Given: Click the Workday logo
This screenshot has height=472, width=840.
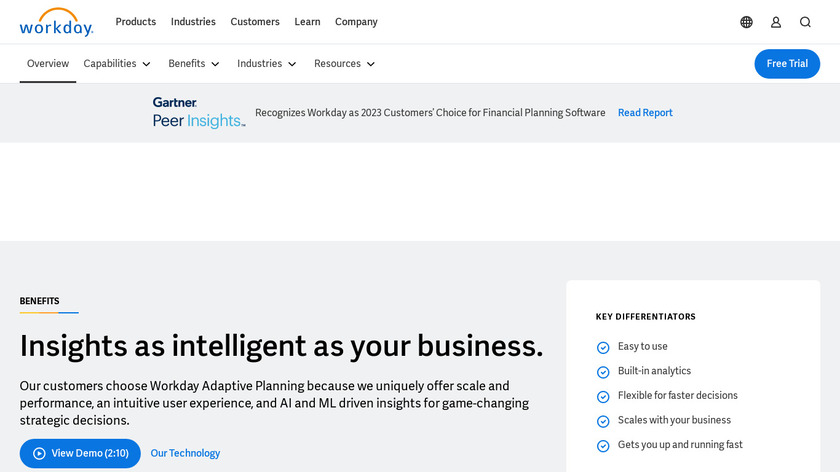Looking at the screenshot, I should tap(56, 22).
